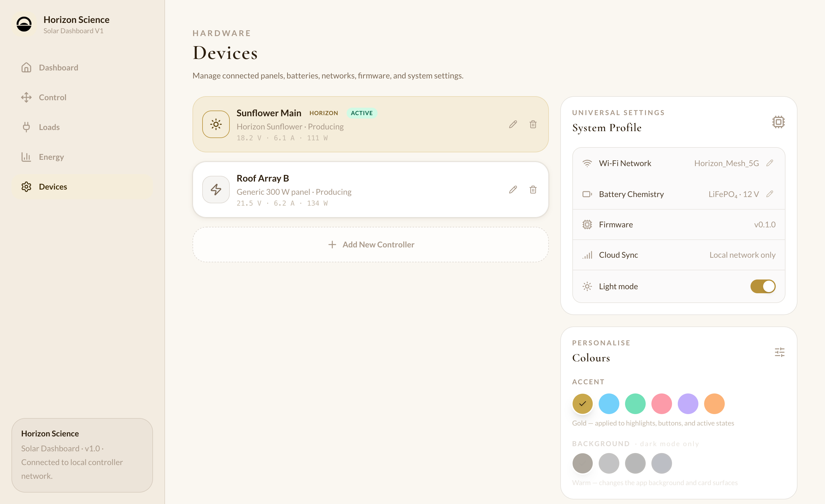Click the 21.5 V · 6.2 A · 134 W readout

[282, 203]
